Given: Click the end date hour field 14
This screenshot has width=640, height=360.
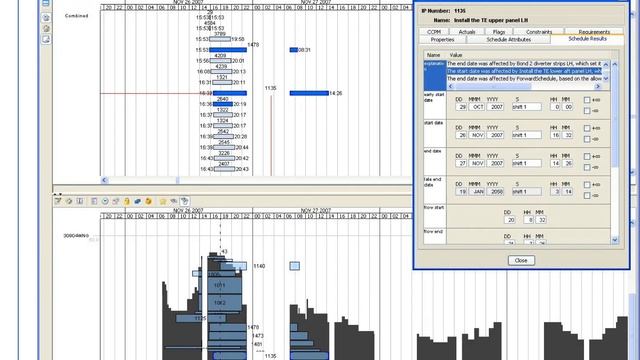Looking at the screenshot, I should pos(555,163).
